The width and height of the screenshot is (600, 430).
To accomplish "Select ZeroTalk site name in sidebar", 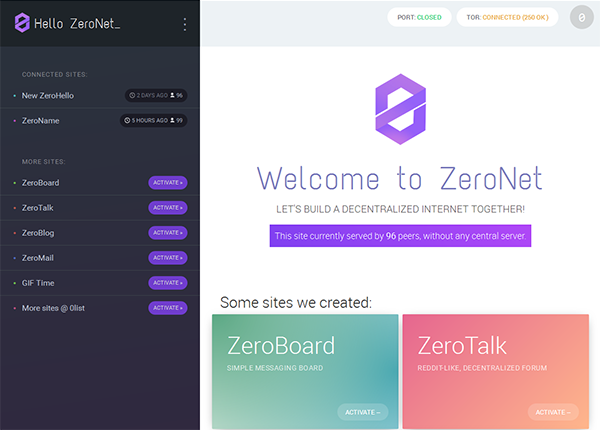I will pos(38,208).
